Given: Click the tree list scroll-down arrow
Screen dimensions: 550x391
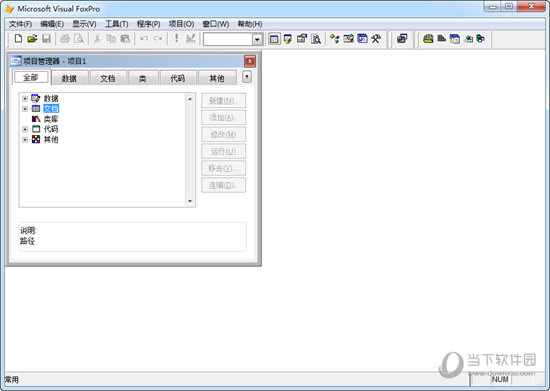Looking at the screenshot, I should click(190, 201).
